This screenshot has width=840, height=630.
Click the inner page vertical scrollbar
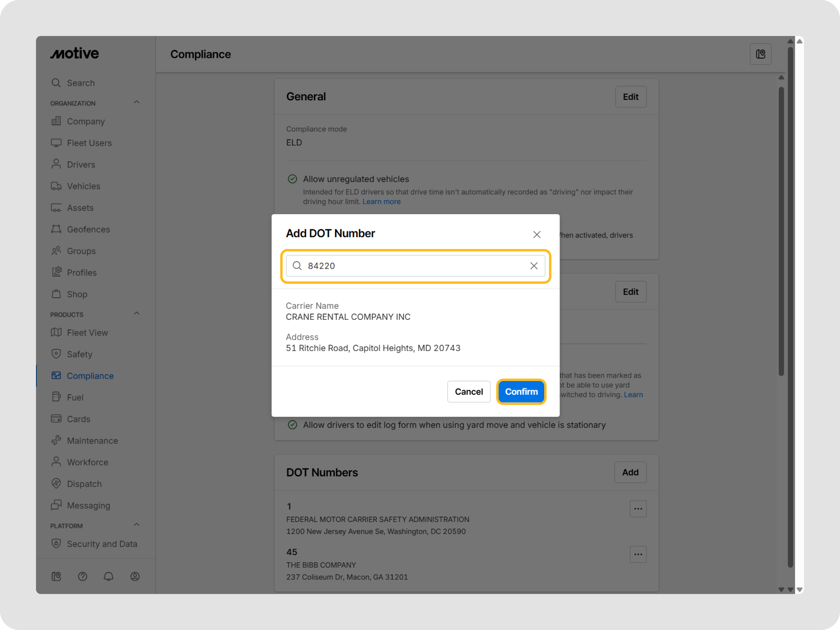781,232
